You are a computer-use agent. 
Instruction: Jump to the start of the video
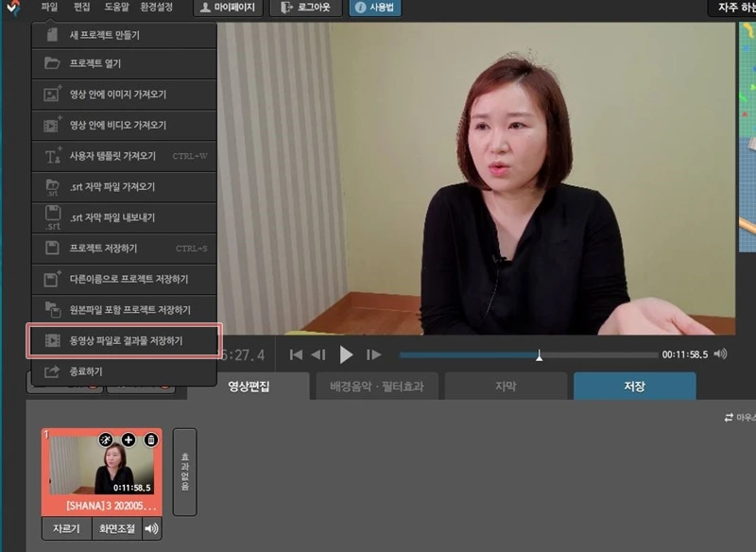pyautogui.click(x=296, y=354)
